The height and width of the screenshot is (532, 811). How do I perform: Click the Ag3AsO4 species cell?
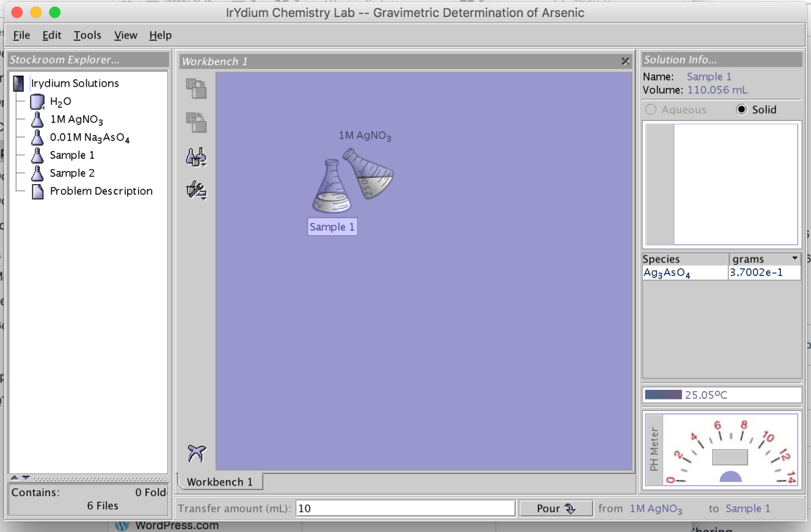[685, 273]
